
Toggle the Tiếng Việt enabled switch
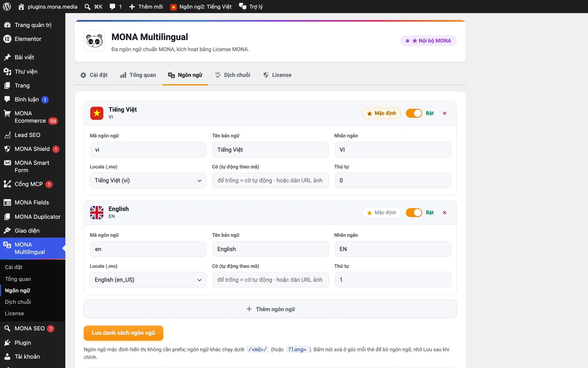pos(414,113)
